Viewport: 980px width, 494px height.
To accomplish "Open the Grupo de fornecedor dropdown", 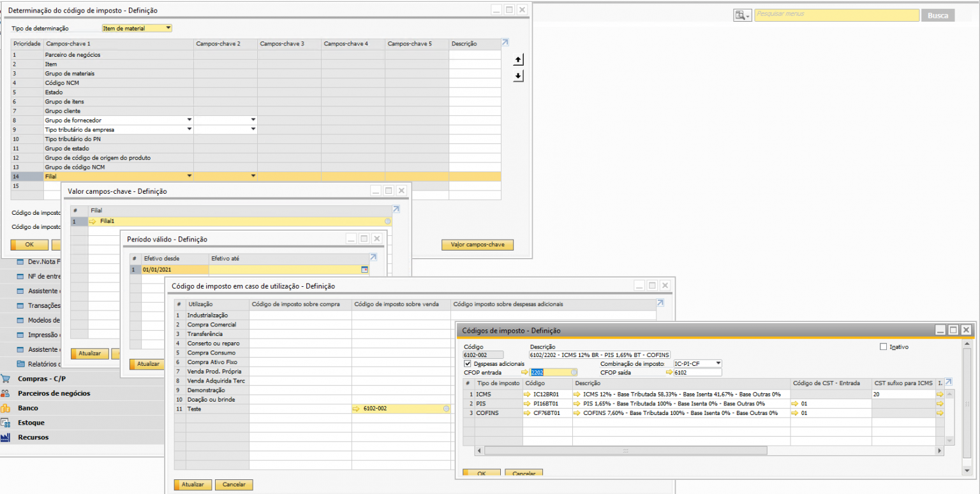I will tap(189, 120).
